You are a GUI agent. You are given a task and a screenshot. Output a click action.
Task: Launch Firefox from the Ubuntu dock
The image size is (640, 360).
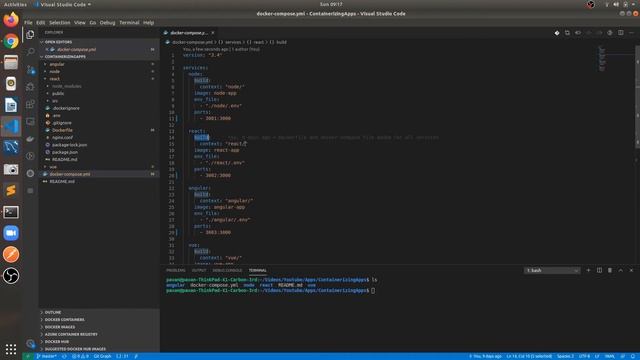11,20
